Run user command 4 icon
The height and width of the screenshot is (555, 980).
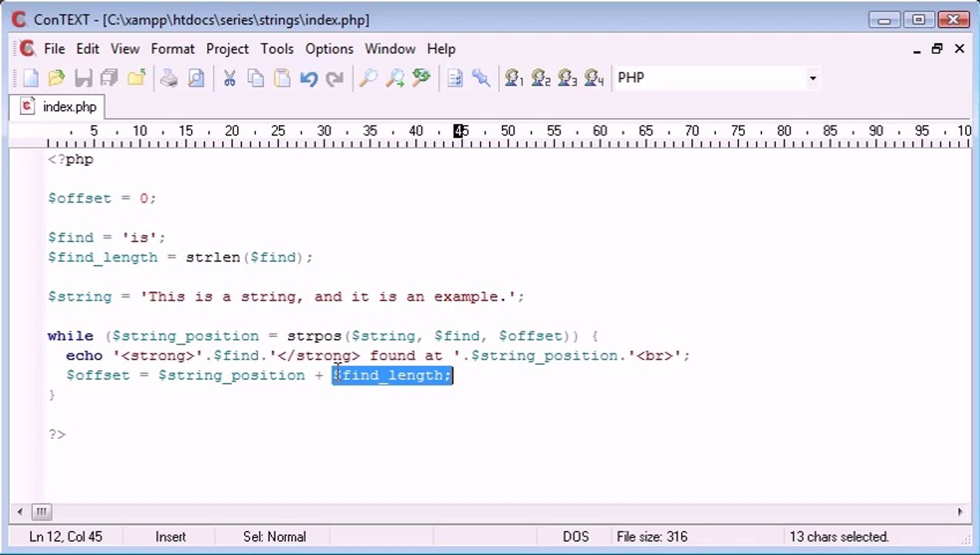[x=593, y=78]
